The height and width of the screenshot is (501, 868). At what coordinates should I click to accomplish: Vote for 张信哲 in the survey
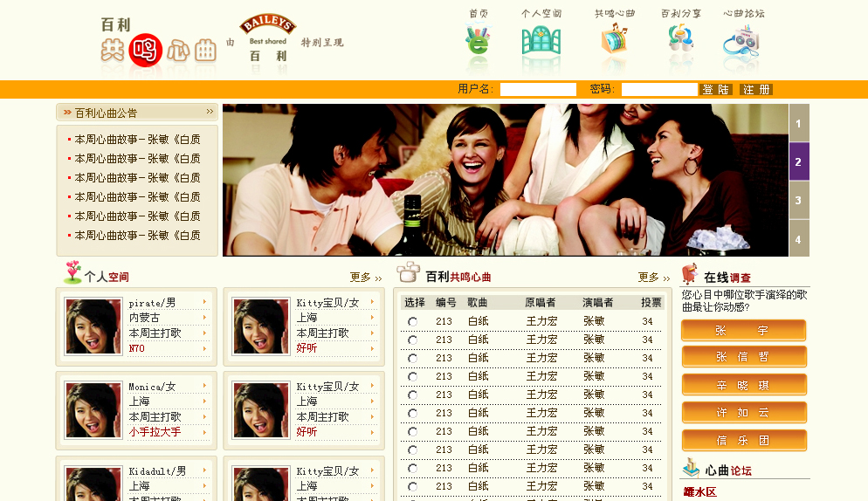pos(743,357)
